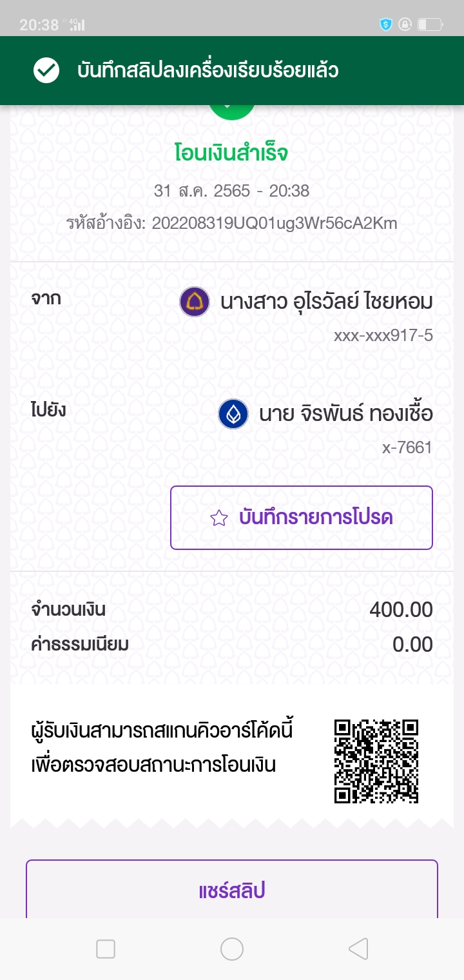Image resolution: width=464 pixels, height=980 pixels.
Task: Tap the 4G signal strength indicator
Action: click(x=76, y=24)
